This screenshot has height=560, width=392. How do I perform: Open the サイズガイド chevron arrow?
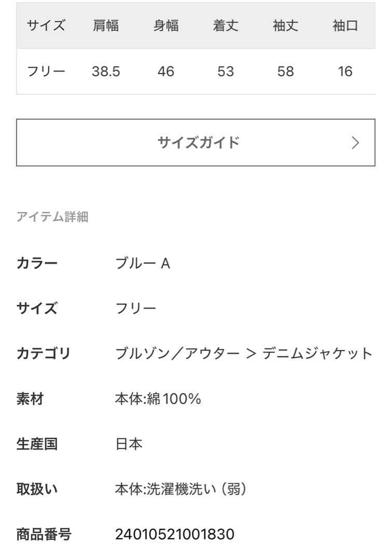tap(356, 142)
